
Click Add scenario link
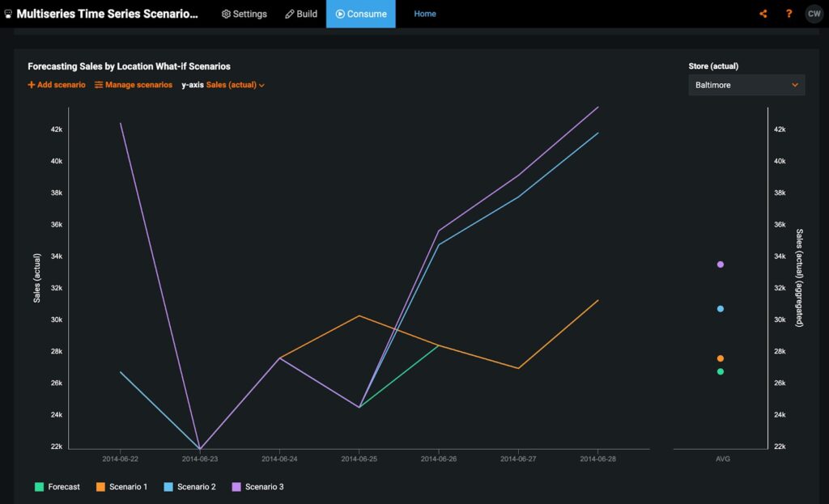57,84
